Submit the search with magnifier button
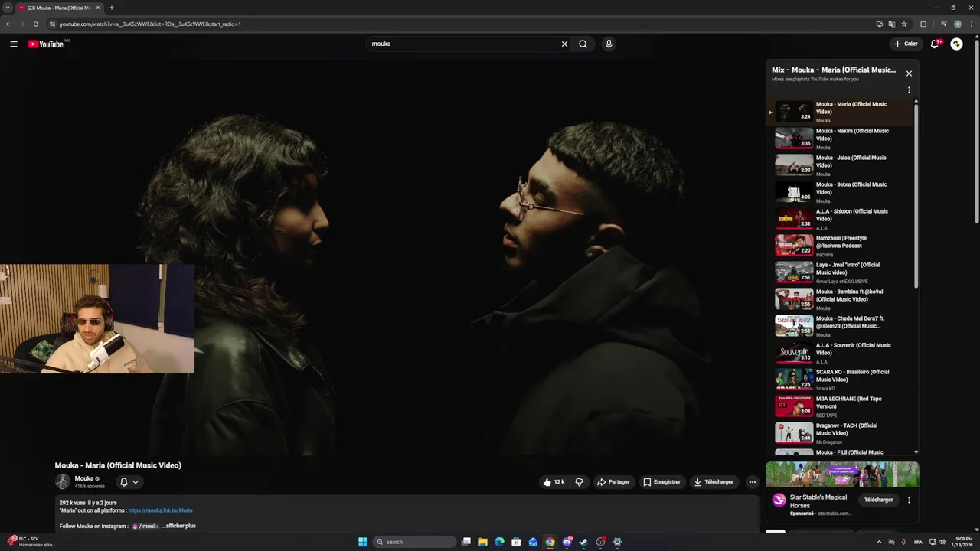 point(583,44)
